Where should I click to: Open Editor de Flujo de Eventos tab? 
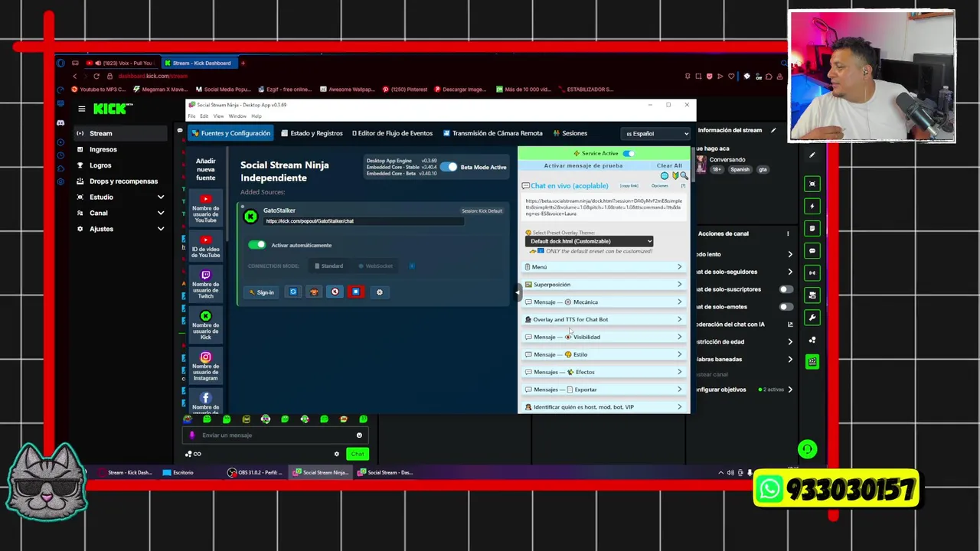coord(392,133)
